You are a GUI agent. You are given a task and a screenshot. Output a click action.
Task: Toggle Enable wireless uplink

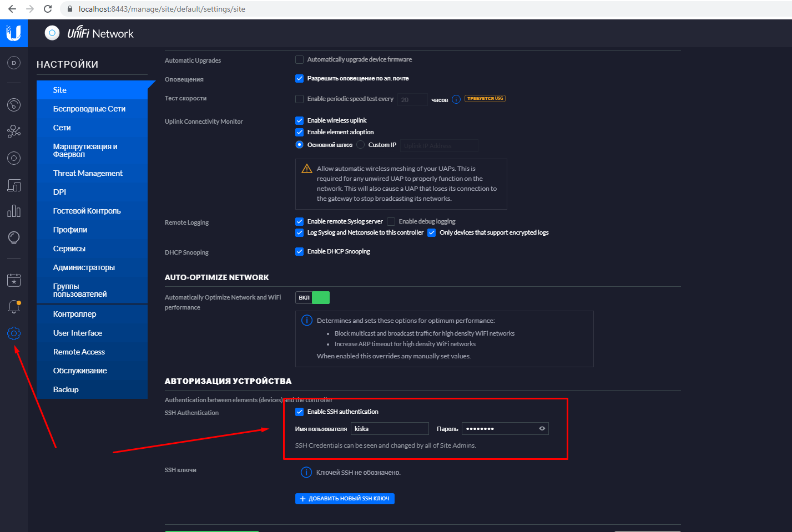pos(299,120)
